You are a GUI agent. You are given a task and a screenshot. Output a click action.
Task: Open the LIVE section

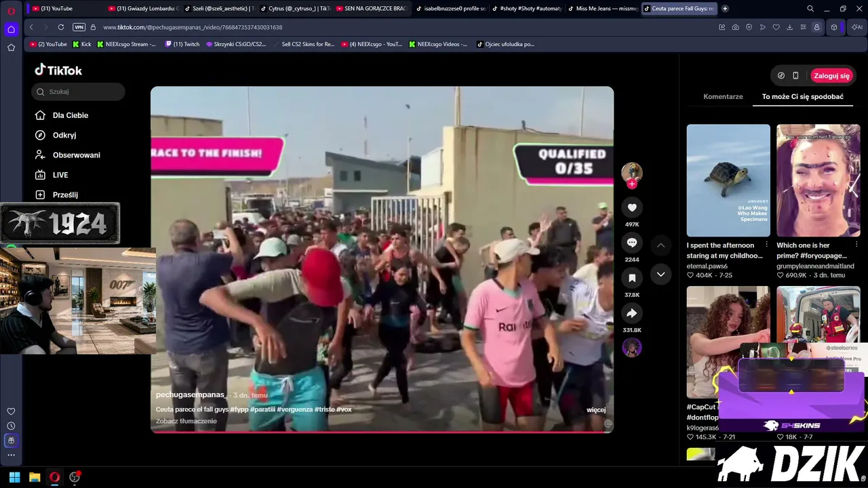pos(52,175)
